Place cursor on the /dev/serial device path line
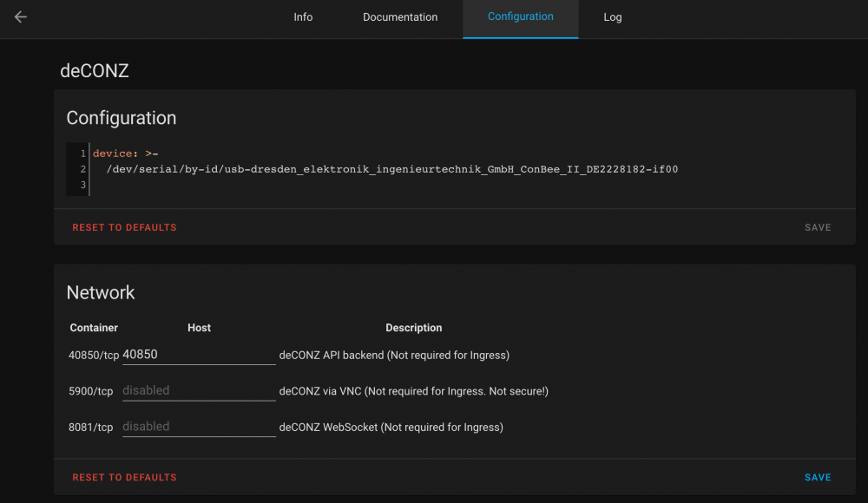 click(x=392, y=169)
